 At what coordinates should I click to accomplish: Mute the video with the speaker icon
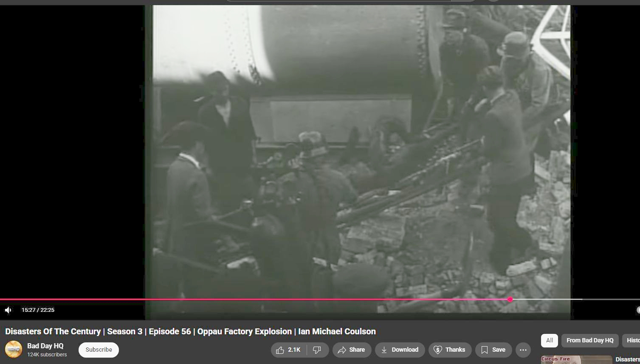tap(8, 310)
